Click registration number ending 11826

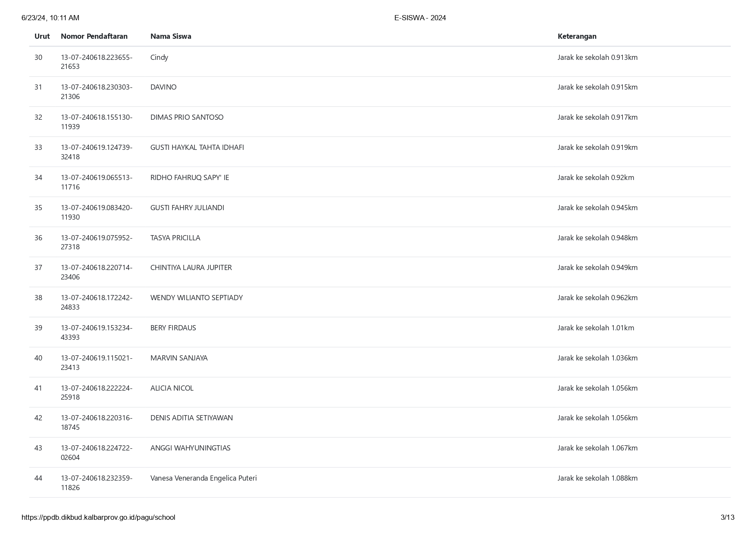[x=97, y=483]
